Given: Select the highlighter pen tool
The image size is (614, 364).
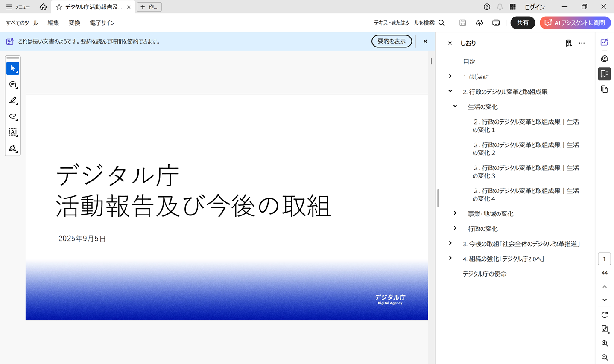Looking at the screenshot, I should coord(13,100).
